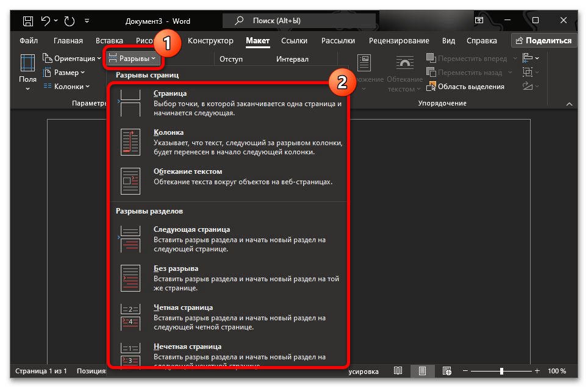Click the Save icon in title bar
This screenshot has width=588, height=388.
(x=28, y=21)
